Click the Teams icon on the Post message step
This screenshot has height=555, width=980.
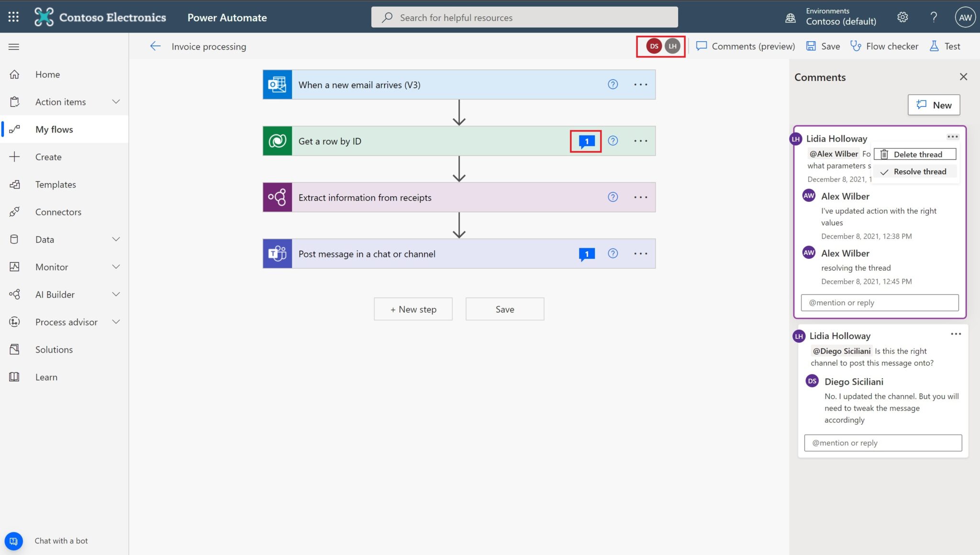[x=278, y=254]
